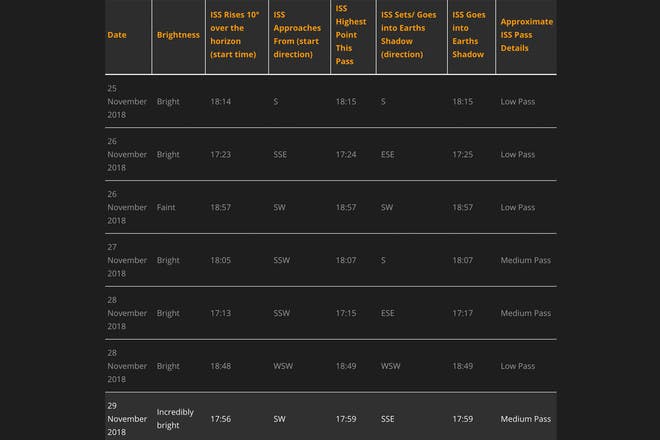Click the Brightness column header

coord(178,35)
